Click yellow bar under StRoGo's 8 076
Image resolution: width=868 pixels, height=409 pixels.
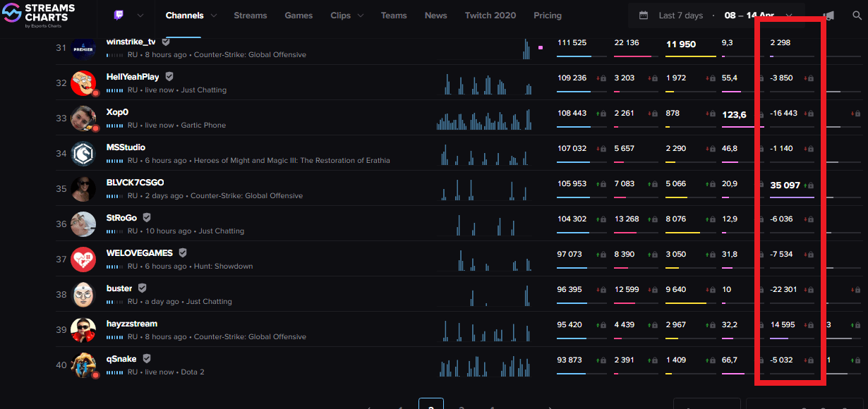(x=683, y=232)
